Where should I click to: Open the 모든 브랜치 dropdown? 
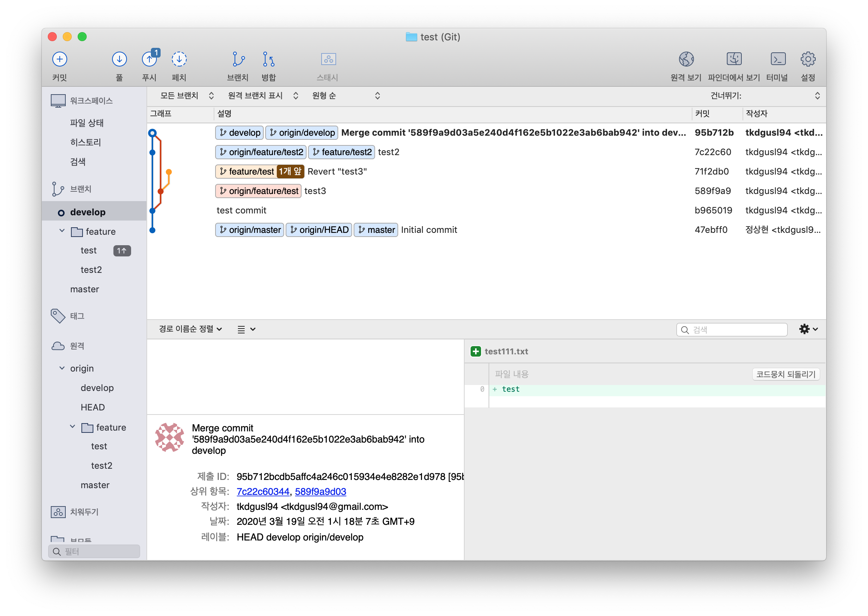186,96
